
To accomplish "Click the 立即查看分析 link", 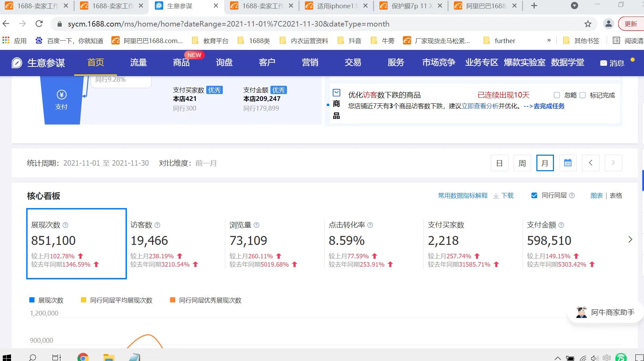I will tap(480, 106).
